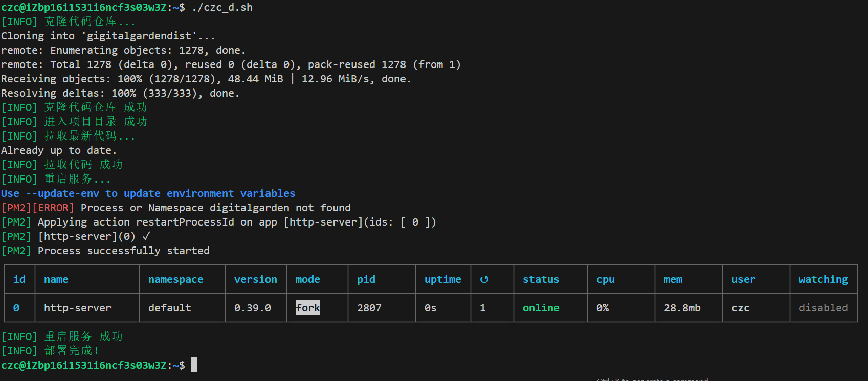This screenshot has height=381, width=868.
Task: Click the 'remote: Total 1278' output line
Action: coord(231,64)
